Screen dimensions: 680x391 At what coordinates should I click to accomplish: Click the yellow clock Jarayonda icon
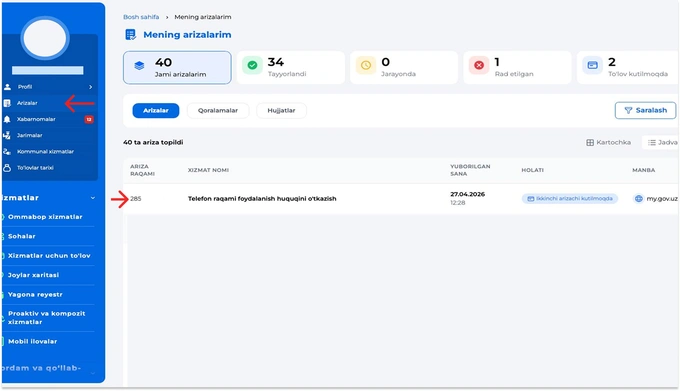pyautogui.click(x=366, y=65)
